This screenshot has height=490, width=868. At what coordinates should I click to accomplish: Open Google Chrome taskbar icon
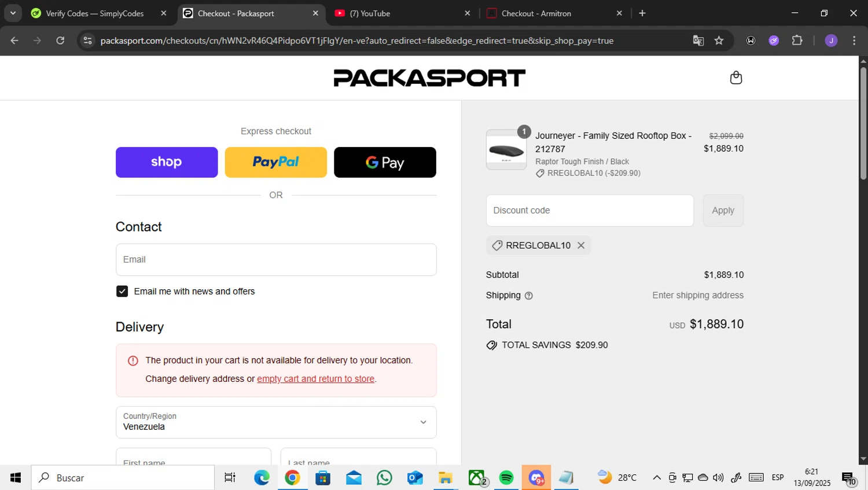point(292,478)
